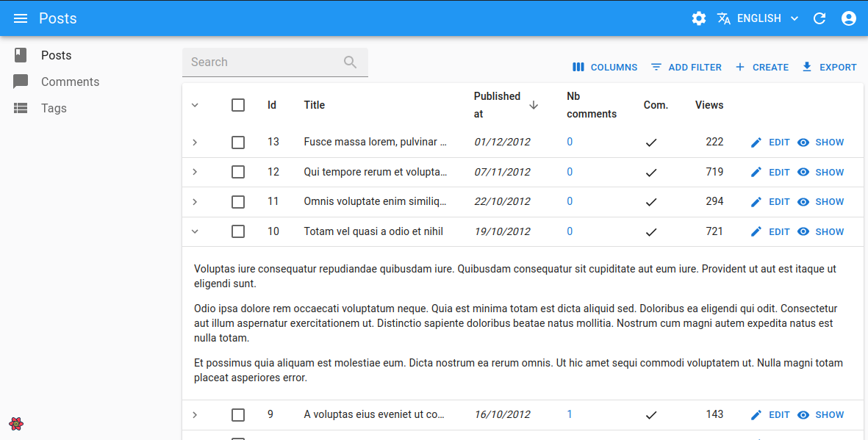Click the refresh icon in header
This screenshot has width=868, height=440.
[x=819, y=18]
